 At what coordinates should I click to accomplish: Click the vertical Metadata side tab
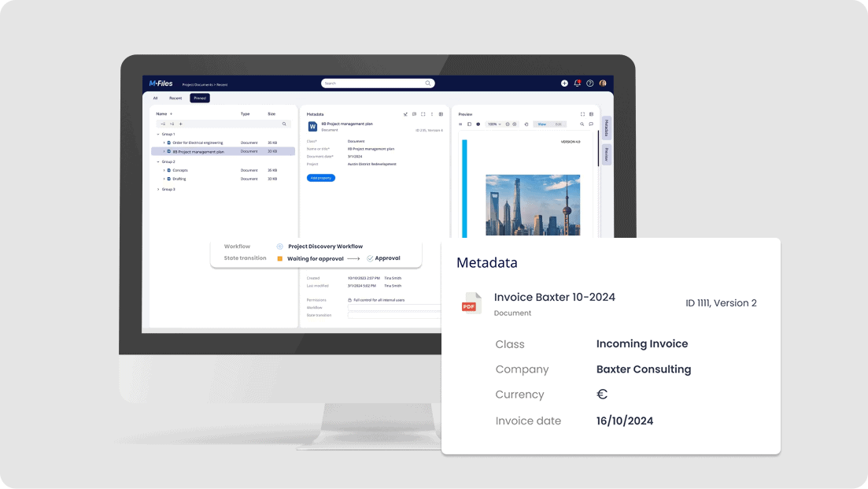click(607, 128)
